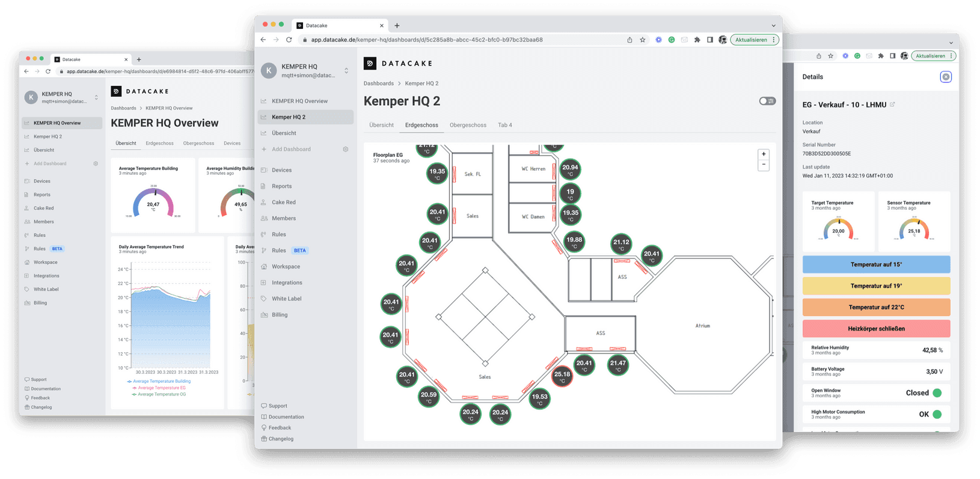The width and height of the screenshot is (980, 479).
Task: Select Erdgeschoss tab in the left Overview window
Action: (x=159, y=144)
